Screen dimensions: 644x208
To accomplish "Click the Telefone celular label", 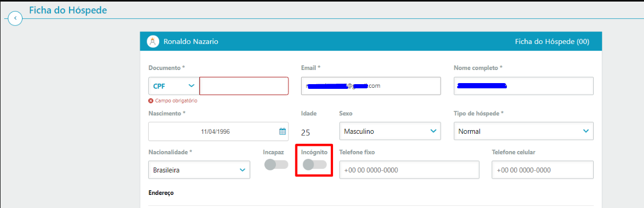I will [x=514, y=152].
